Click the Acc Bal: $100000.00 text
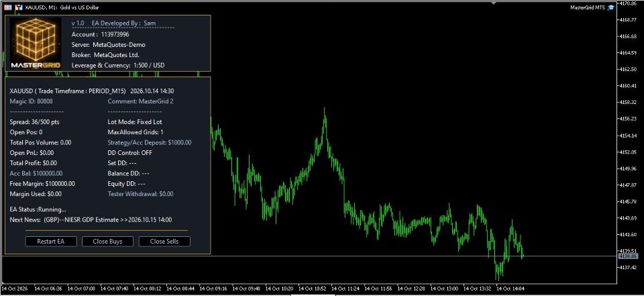 coord(36,173)
